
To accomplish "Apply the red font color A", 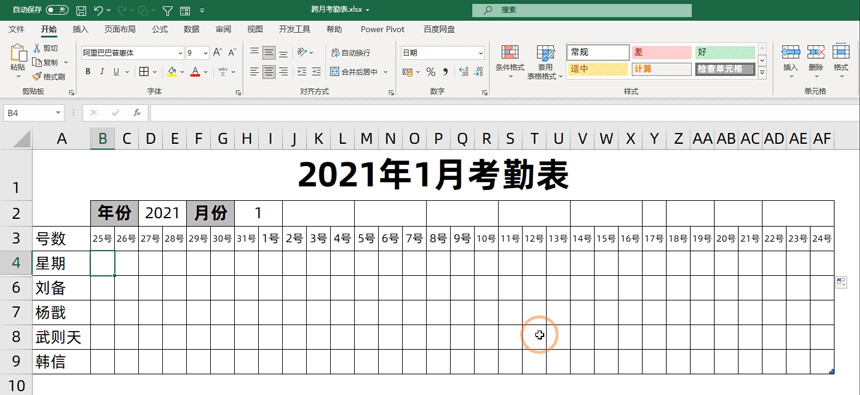I will click(195, 71).
